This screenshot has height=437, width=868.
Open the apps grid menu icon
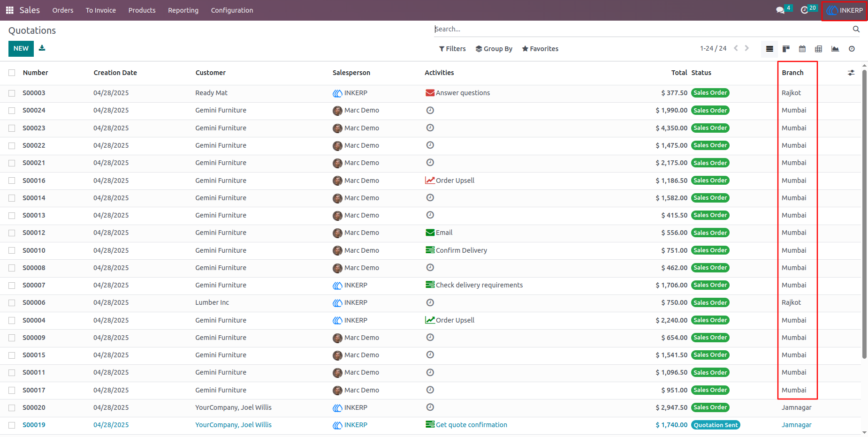pos(9,10)
